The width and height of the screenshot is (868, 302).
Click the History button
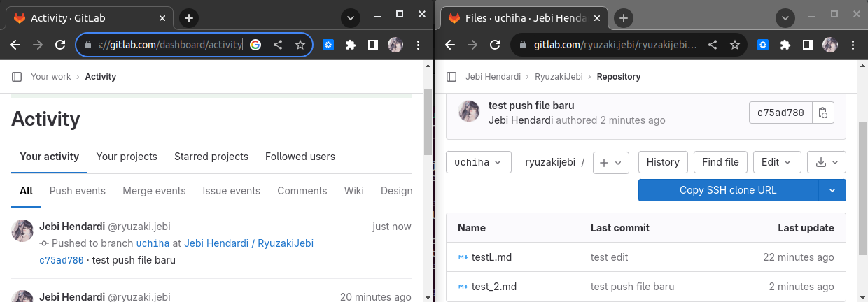click(663, 162)
